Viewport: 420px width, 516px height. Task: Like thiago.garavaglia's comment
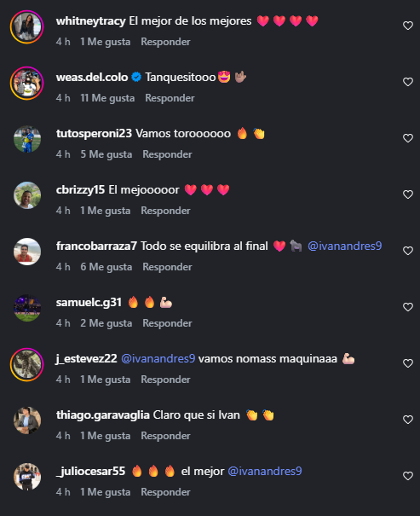point(408,420)
